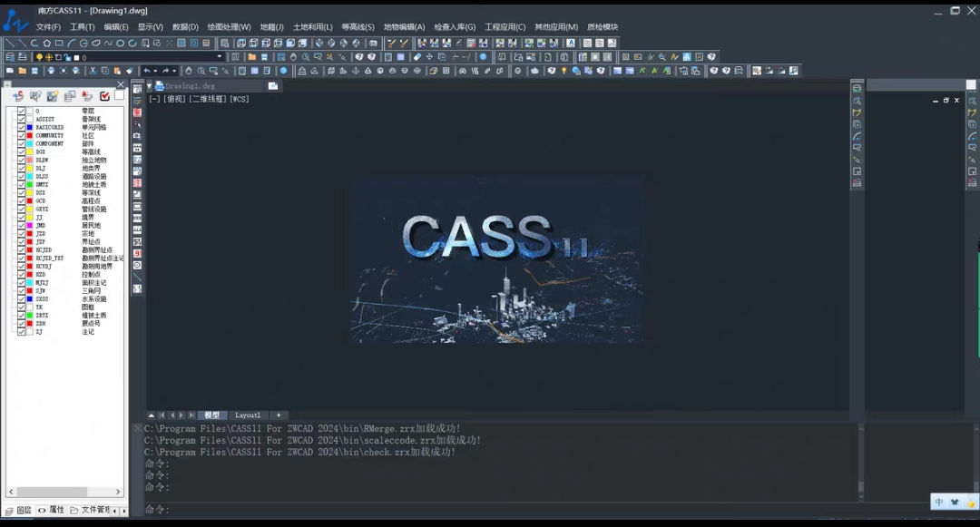Click the move cross-arrows icon
980x527 pixels.
pyautogui.click(x=429, y=57)
